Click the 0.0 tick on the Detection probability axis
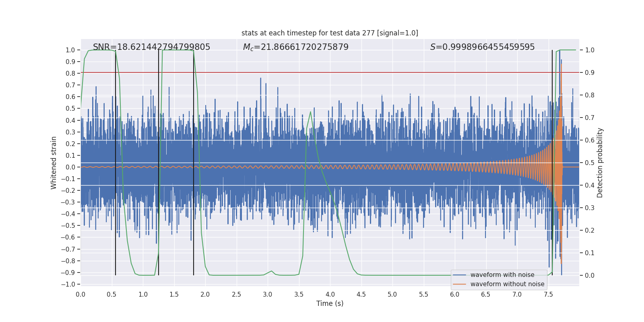The height and width of the screenshot is (322, 644). [590, 275]
